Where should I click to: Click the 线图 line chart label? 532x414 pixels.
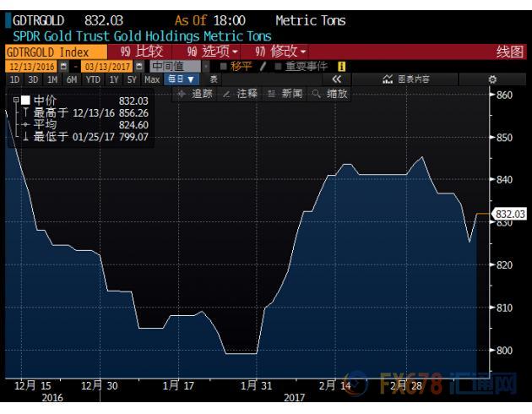(509, 52)
